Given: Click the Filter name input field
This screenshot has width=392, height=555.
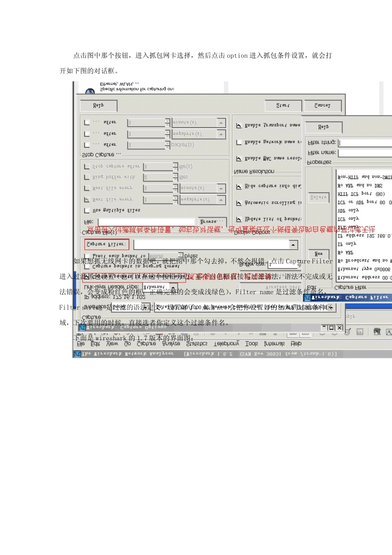Looking at the screenshot, I should (x=365, y=153).
